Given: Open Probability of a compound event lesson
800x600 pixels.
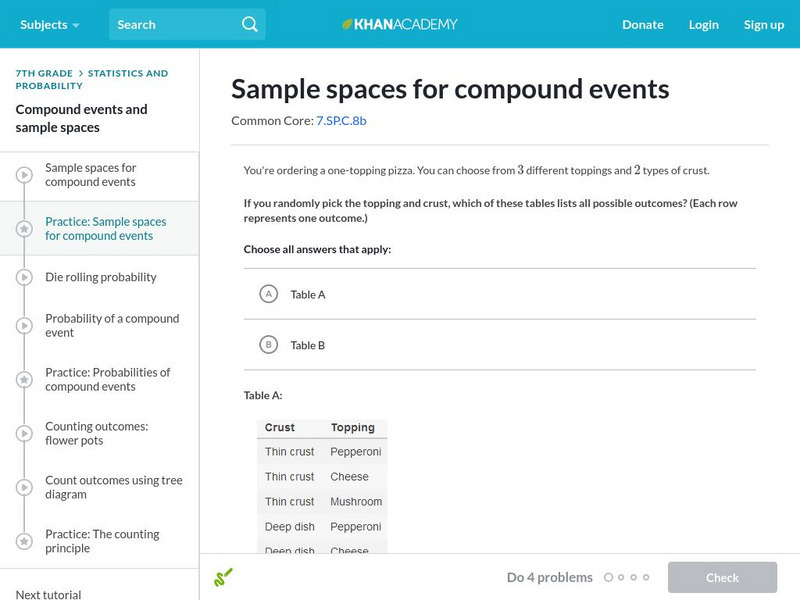Looking at the screenshot, I should click(x=111, y=325).
